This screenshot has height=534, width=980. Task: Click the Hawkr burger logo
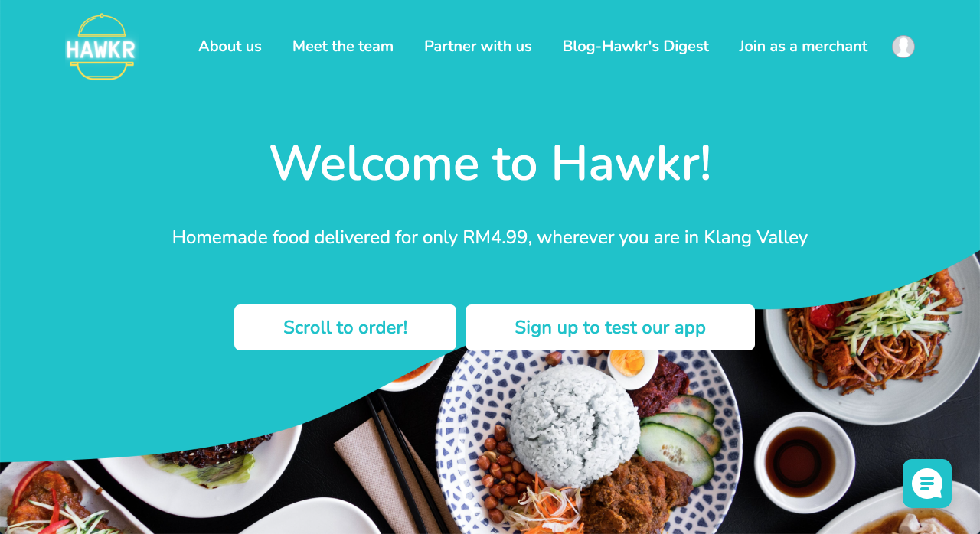tap(100, 47)
